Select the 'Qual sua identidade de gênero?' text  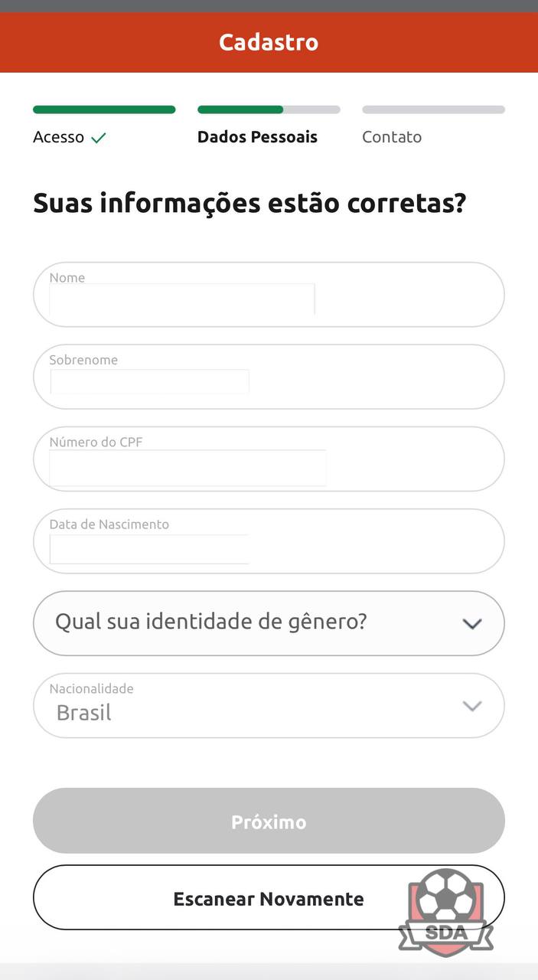[210, 622]
